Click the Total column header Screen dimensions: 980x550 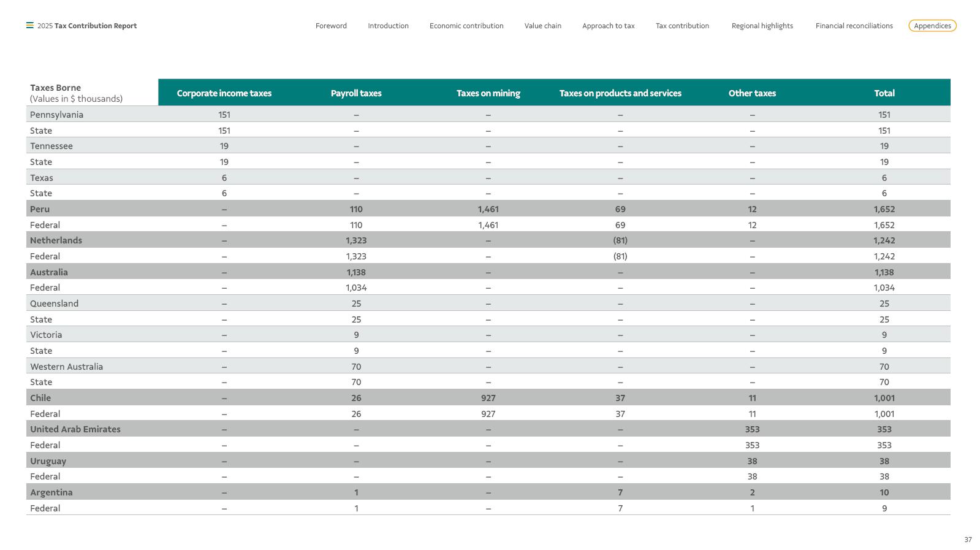click(884, 93)
